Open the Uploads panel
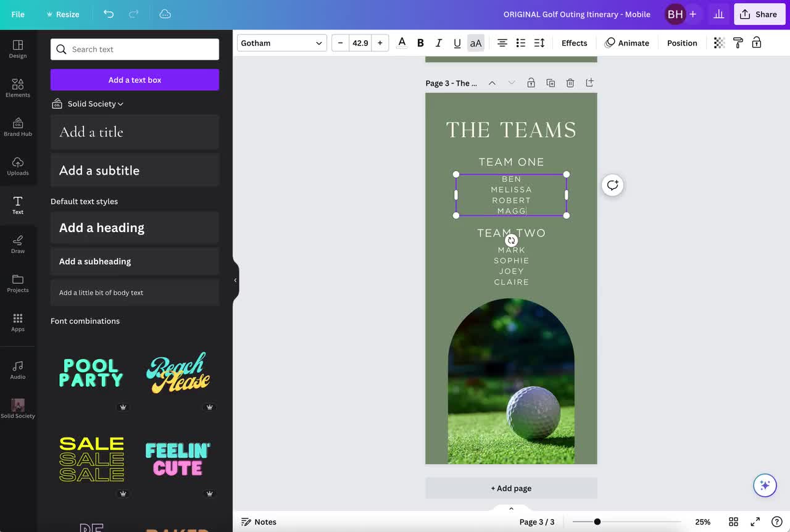This screenshot has height=532, width=790. coord(18,165)
